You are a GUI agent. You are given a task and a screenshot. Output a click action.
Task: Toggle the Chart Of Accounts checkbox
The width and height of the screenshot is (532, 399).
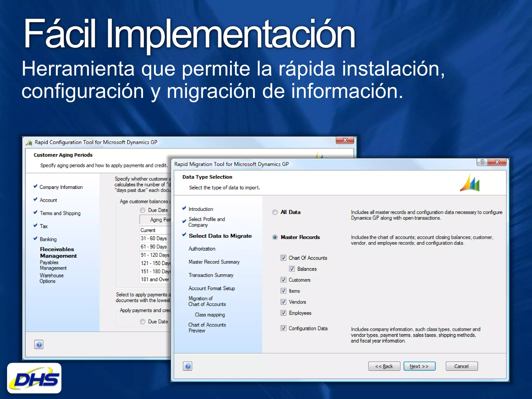(x=283, y=258)
